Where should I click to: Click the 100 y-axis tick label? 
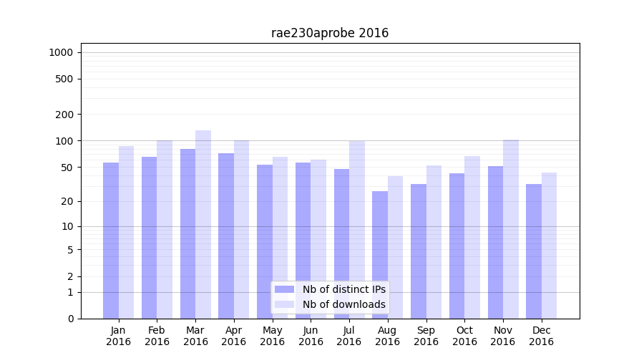pyautogui.click(x=64, y=141)
